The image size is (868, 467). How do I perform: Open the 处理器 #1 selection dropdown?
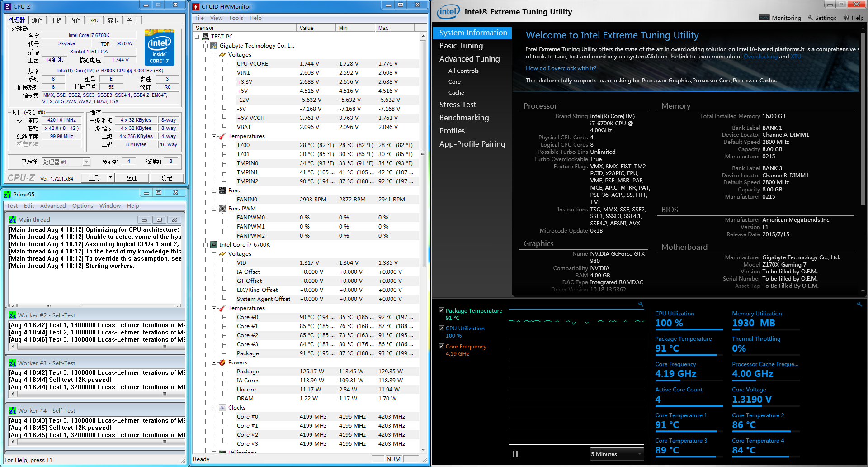(x=66, y=162)
